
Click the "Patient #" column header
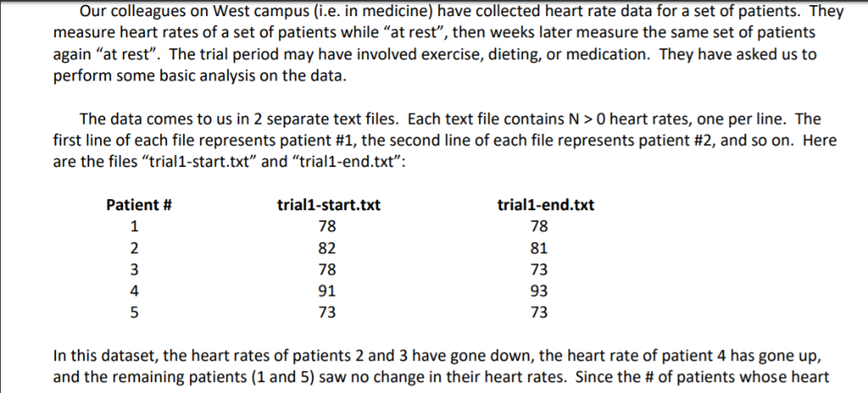coord(139,205)
